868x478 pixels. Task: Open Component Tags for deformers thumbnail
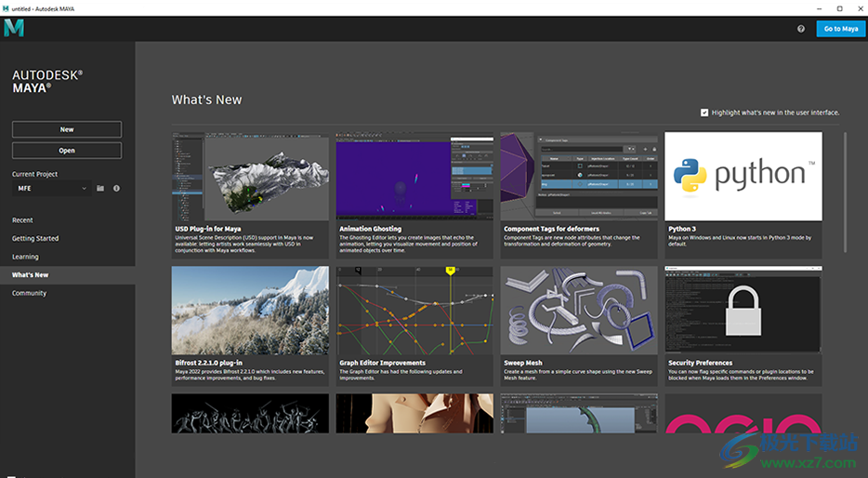(579, 177)
